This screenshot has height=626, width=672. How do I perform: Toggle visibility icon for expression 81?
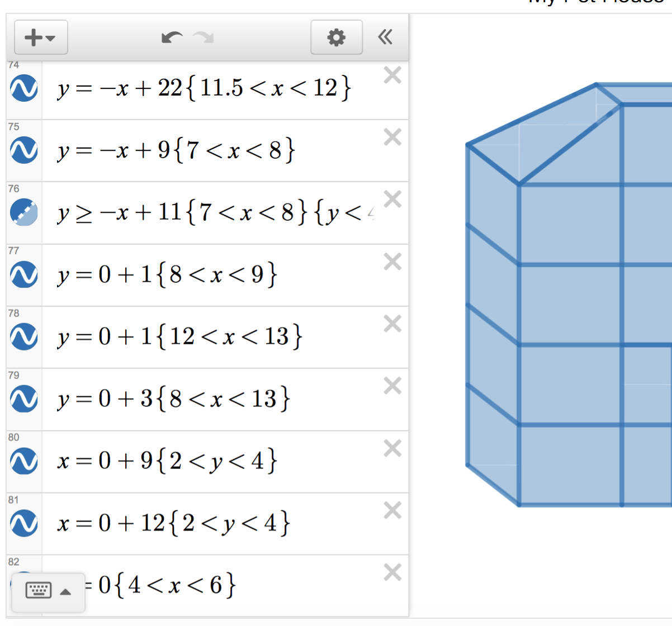(x=24, y=524)
